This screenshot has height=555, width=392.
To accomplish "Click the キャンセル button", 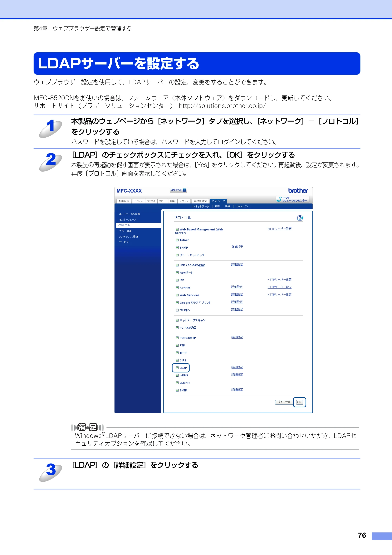I will coord(284,402).
